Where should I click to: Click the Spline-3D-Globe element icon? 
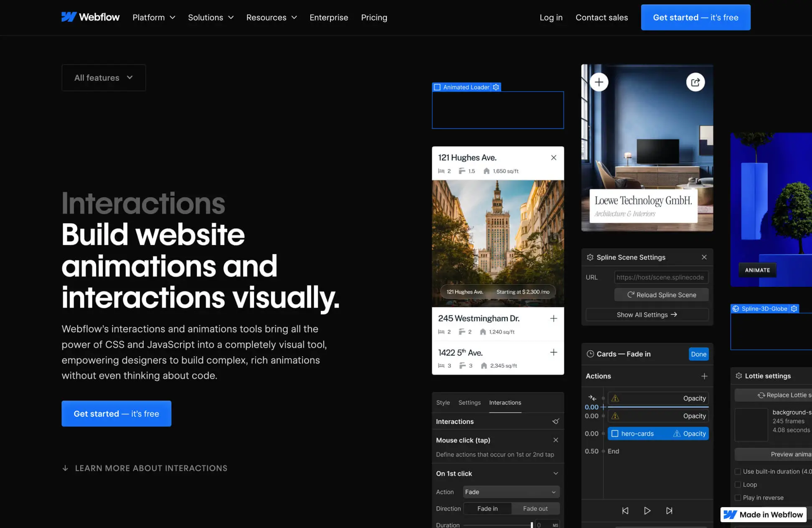tap(736, 309)
